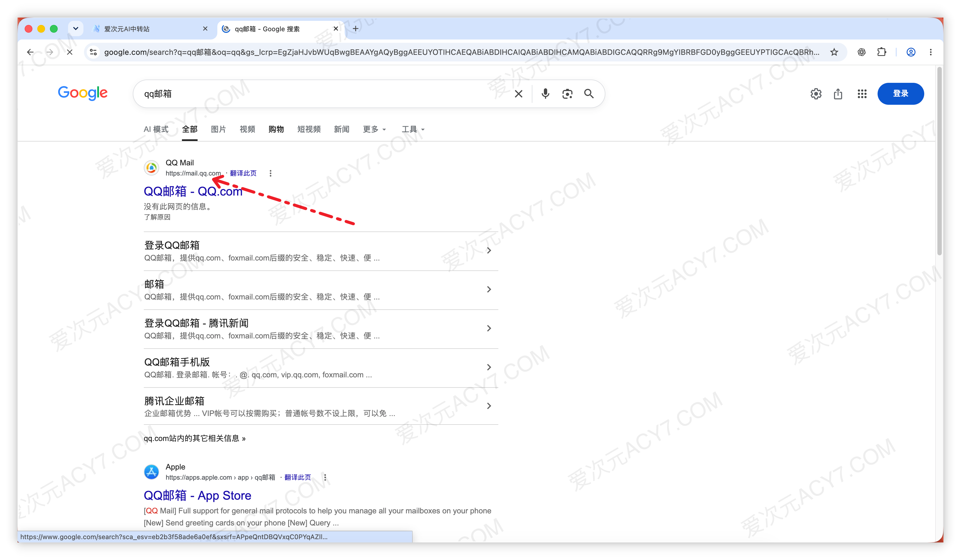
Task: Switch to 视频 results
Action: pyautogui.click(x=247, y=129)
